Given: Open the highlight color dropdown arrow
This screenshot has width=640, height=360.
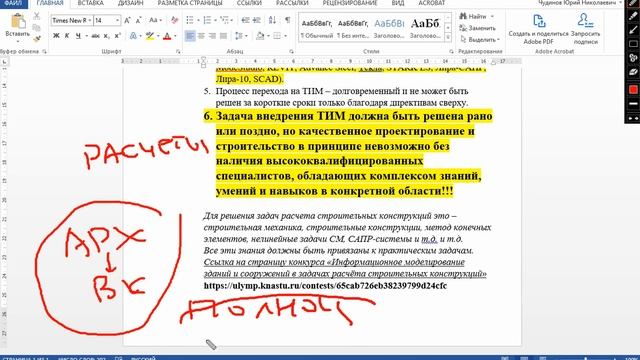Looking at the screenshot, I should pyautogui.click(x=158, y=36).
